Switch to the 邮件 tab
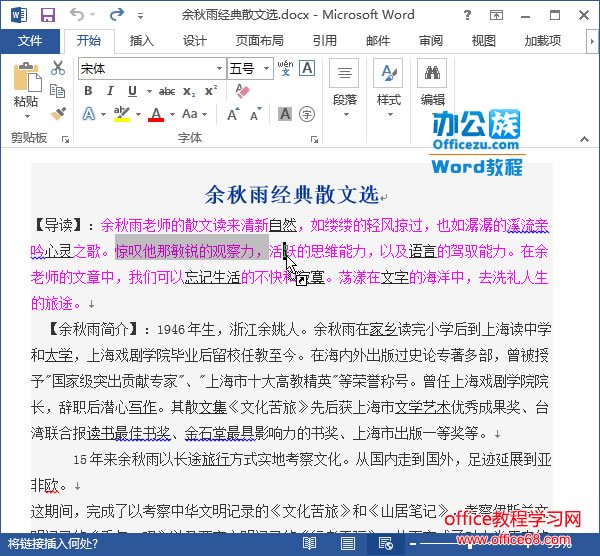The width and height of the screenshot is (600, 556). point(378,41)
